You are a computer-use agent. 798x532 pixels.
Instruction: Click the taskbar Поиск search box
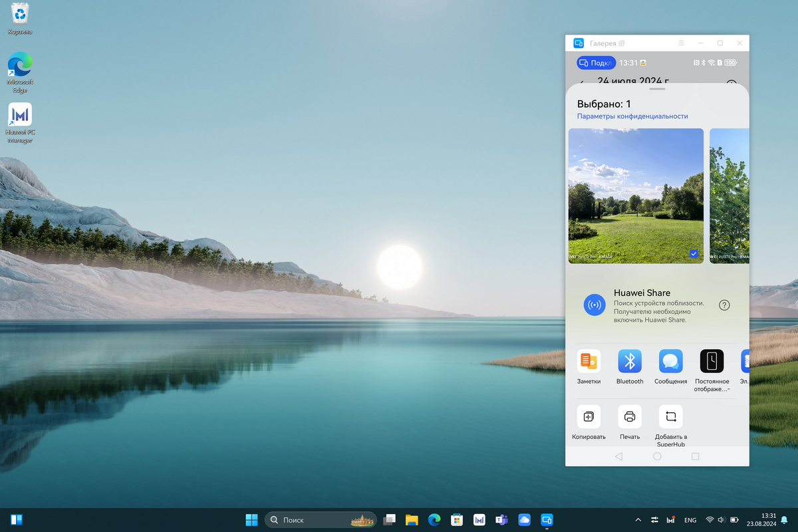pyautogui.click(x=321, y=519)
